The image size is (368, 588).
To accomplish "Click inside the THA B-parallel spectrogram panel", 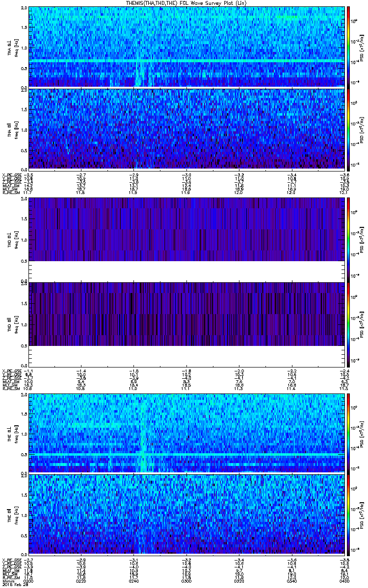I will (x=185, y=129).
